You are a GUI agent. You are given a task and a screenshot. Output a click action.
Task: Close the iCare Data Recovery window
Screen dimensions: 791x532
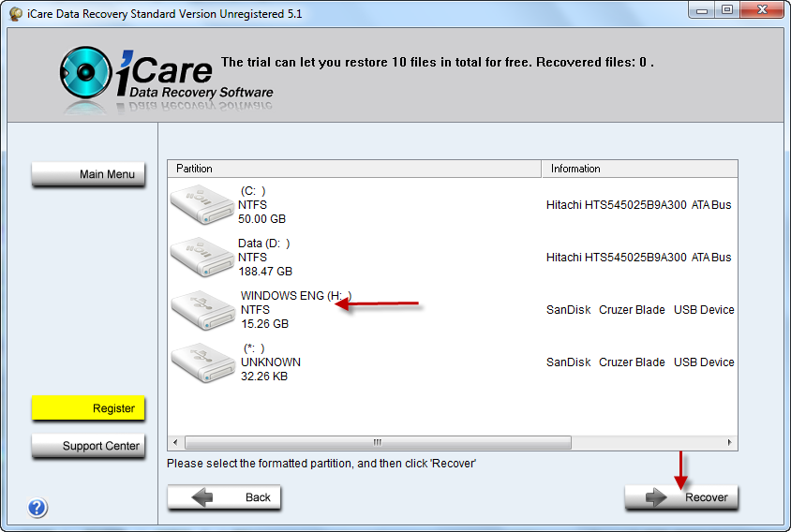[762, 10]
